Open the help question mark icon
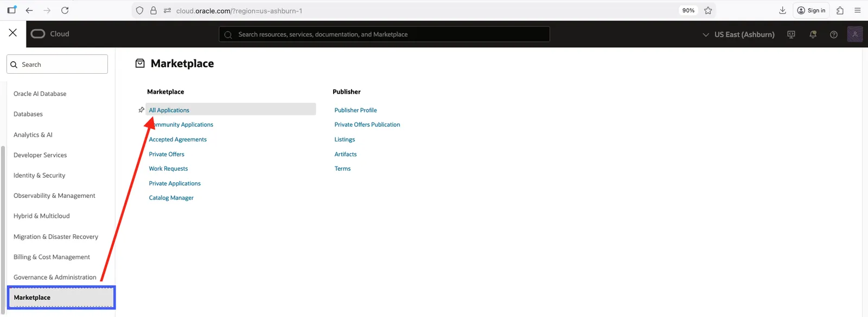This screenshot has width=868, height=317. (834, 34)
